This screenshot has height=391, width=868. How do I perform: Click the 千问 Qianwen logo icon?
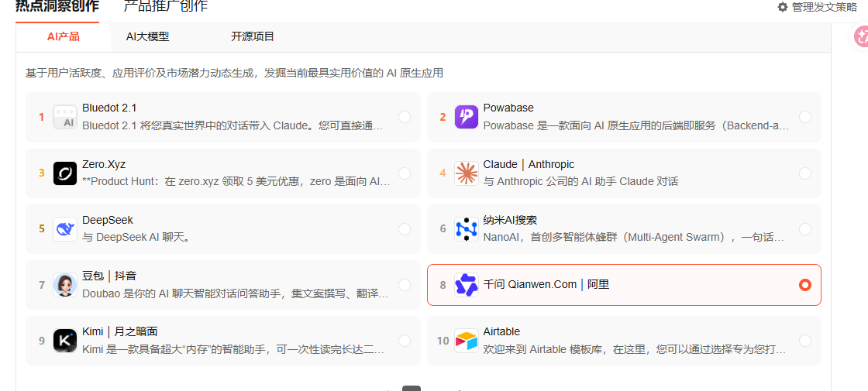click(466, 285)
